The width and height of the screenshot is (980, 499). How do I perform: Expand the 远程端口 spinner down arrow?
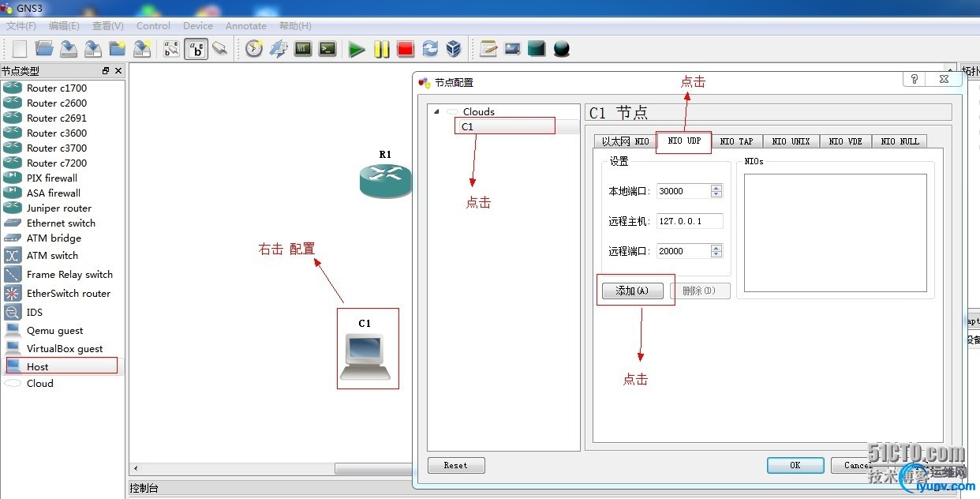pyautogui.click(x=716, y=253)
